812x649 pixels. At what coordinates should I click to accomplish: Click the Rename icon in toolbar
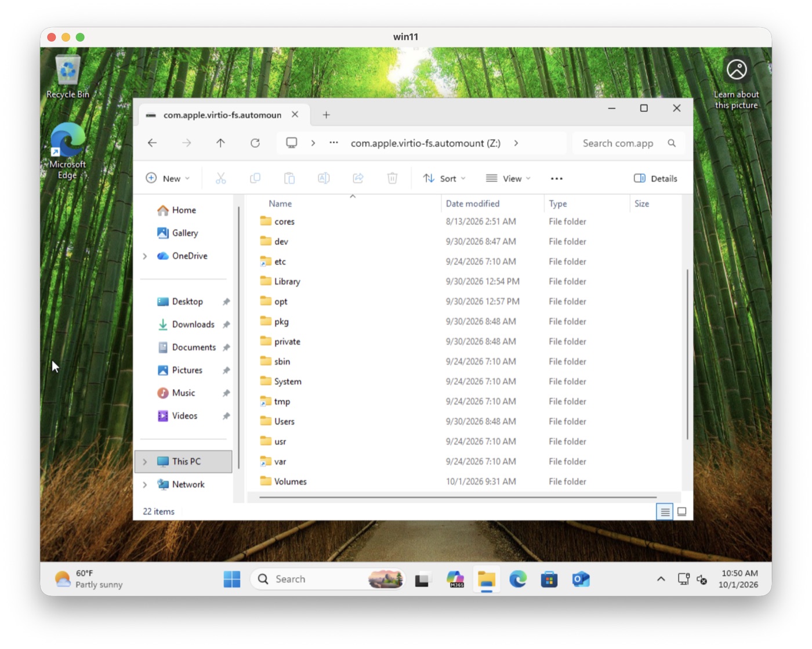tap(324, 179)
